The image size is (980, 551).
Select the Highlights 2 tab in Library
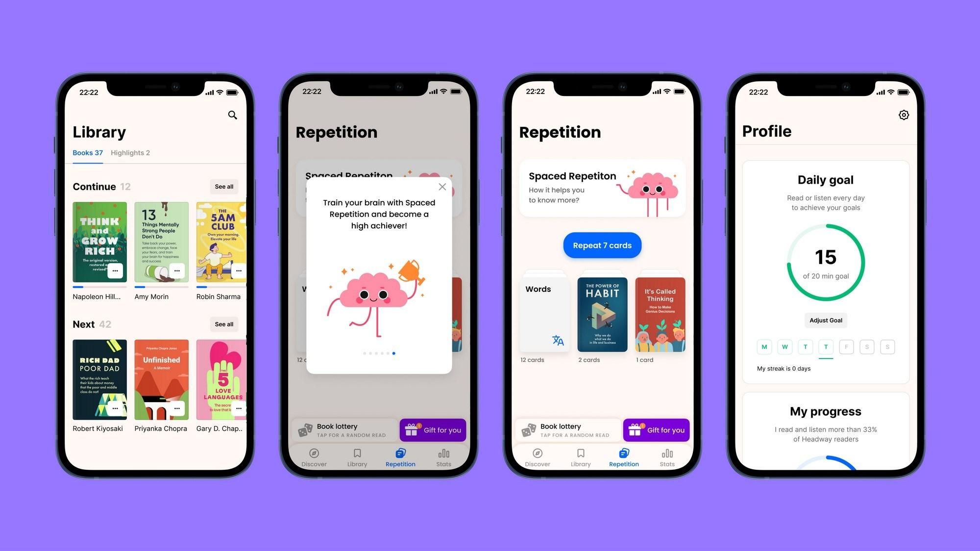(130, 153)
